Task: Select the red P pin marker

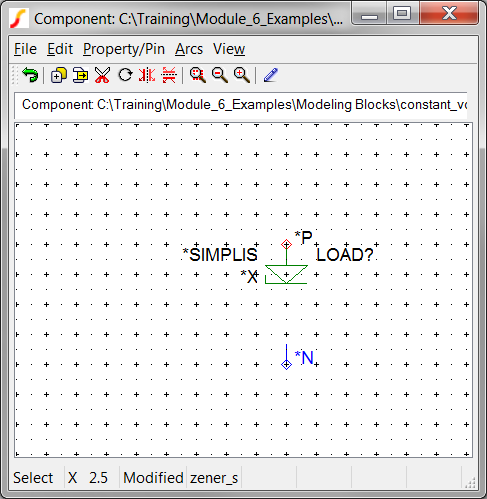Action: tap(286, 244)
